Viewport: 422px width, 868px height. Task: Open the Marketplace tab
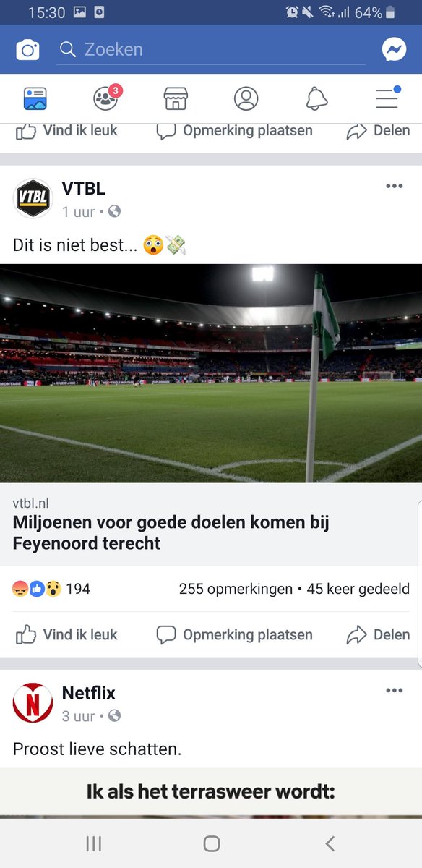(x=176, y=98)
